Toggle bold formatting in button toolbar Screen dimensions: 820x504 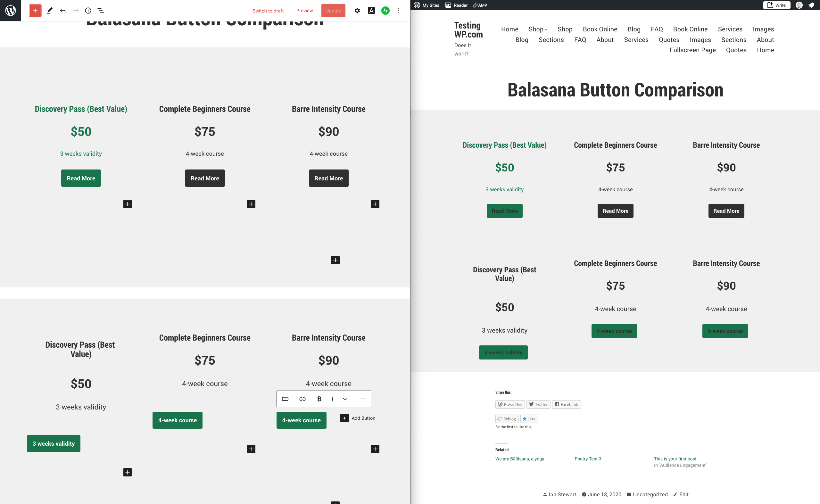pyautogui.click(x=319, y=399)
